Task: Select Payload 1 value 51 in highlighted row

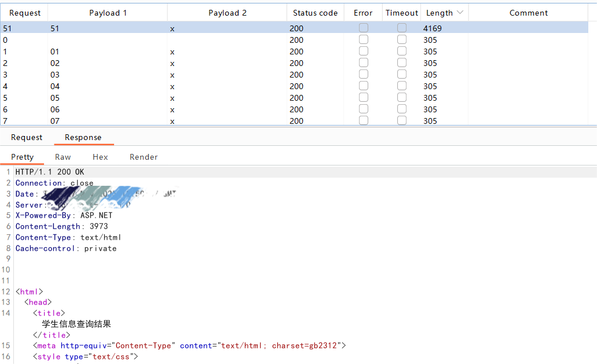Action: (55, 28)
